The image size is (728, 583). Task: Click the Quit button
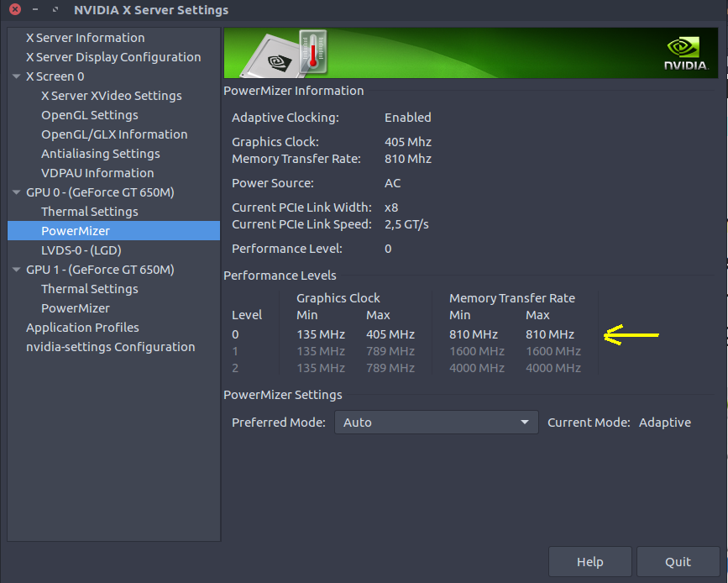(678, 562)
